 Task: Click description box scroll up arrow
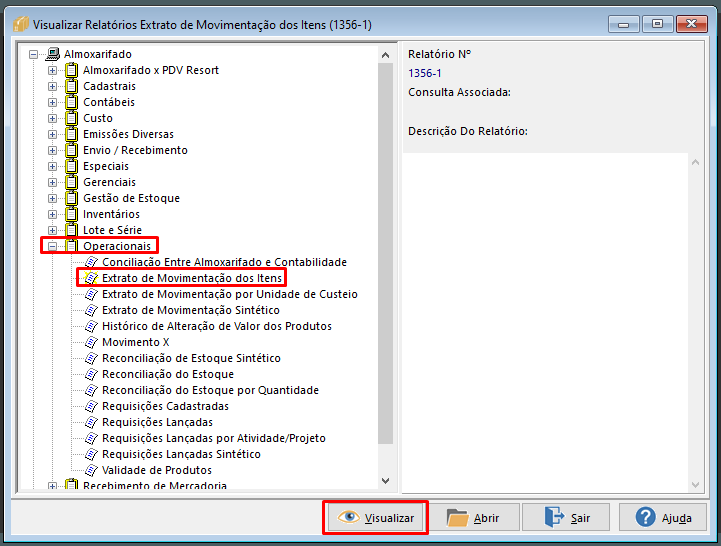click(x=695, y=162)
